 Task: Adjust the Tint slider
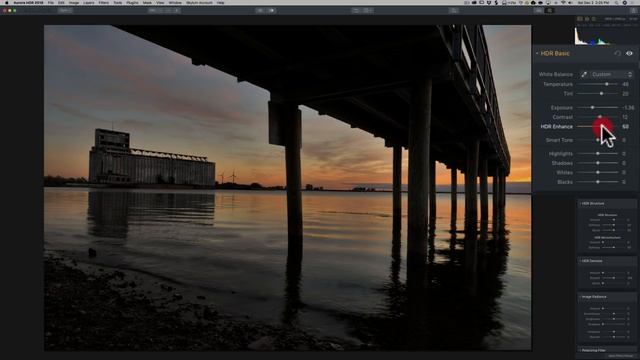(x=598, y=93)
